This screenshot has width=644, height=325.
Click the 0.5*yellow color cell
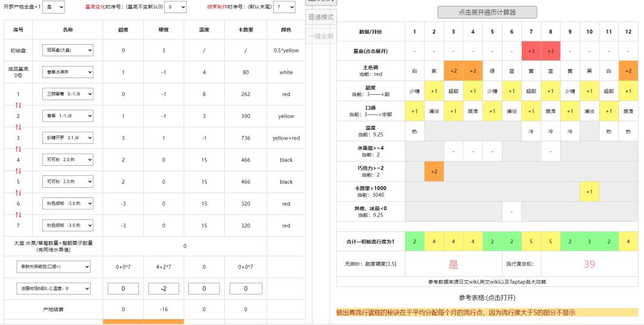(286, 51)
